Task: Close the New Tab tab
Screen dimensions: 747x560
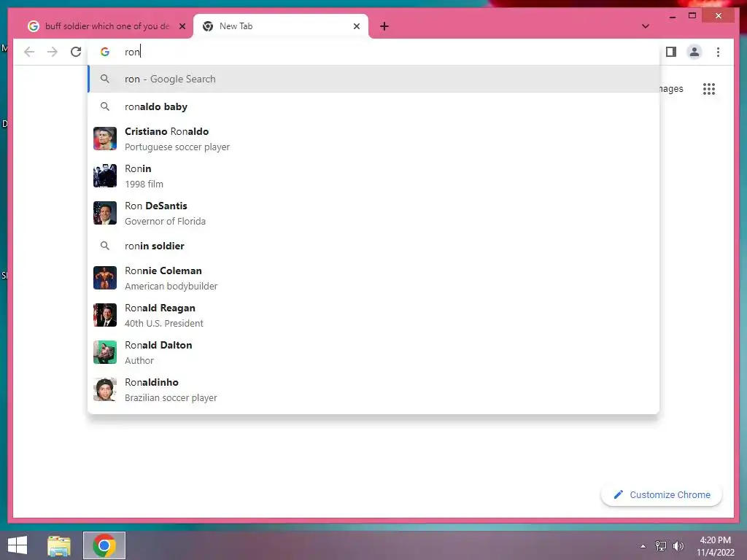Action: tap(356, 27)
